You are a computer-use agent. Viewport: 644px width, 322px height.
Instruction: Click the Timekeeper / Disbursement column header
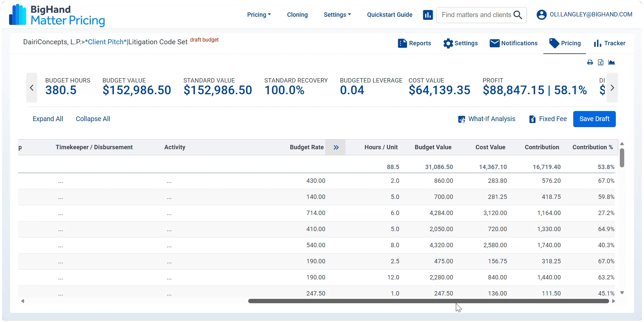[x=94, y=147]
